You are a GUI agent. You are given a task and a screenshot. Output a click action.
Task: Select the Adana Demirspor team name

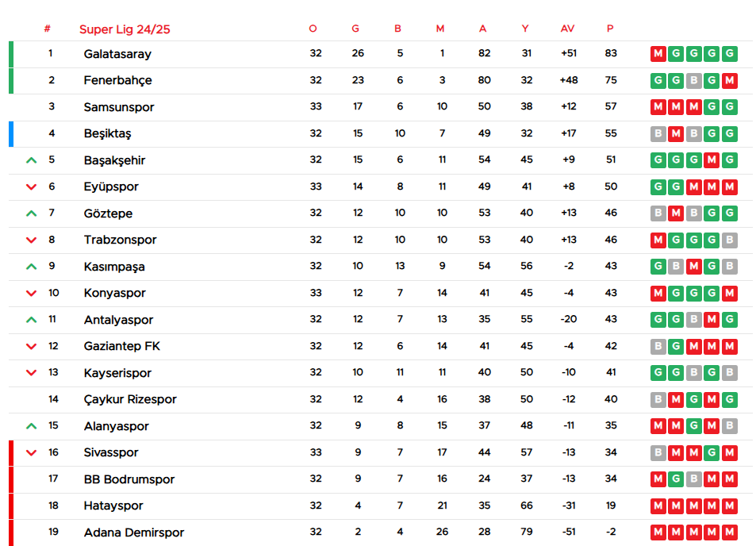tap(134, 533)
